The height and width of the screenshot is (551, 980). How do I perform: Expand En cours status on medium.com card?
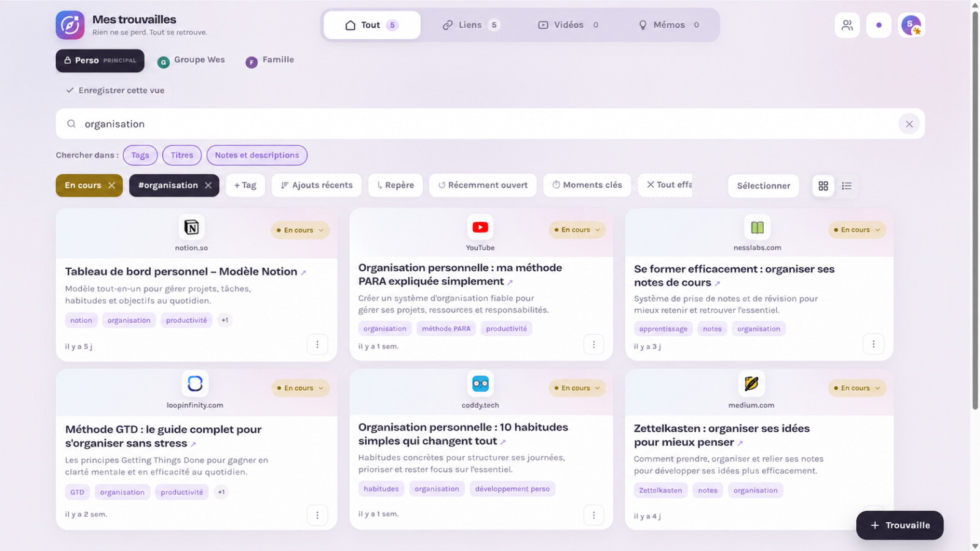857,388
